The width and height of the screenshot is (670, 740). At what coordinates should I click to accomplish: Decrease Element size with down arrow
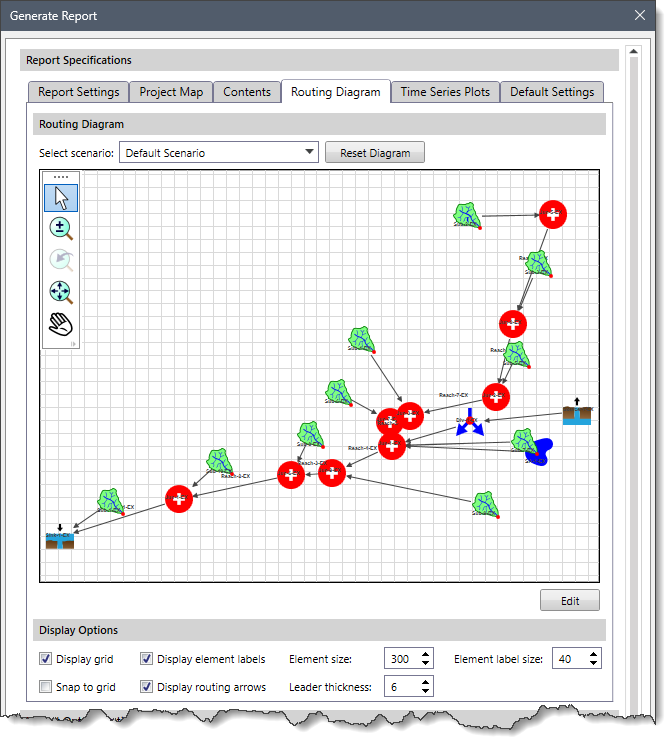[425, 664]
